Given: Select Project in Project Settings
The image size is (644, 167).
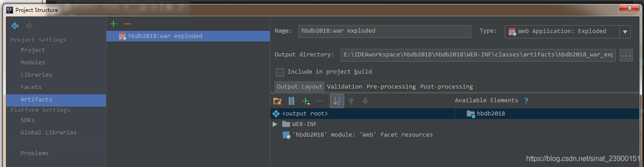Looking at the screenshot, I should click(x=33, y=50).
